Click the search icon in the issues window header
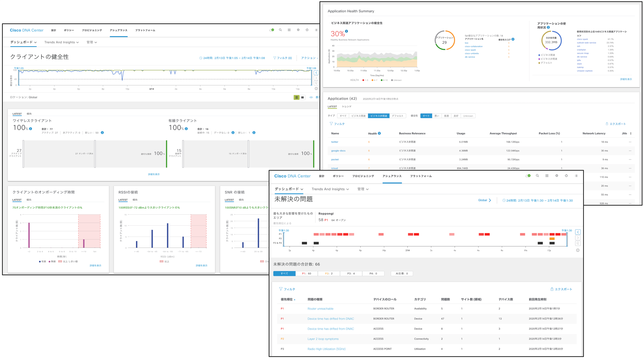The image size is (644, 362). click(x=537, y=176)
